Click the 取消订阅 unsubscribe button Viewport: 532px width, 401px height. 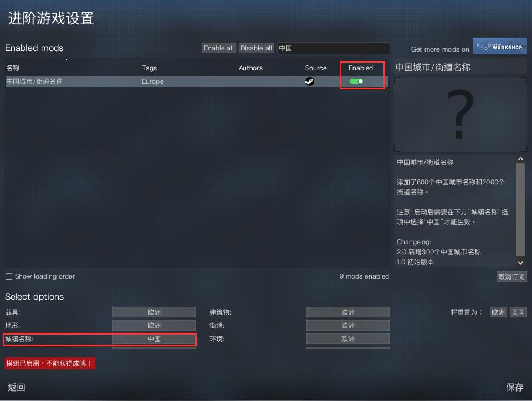[511, 277]
